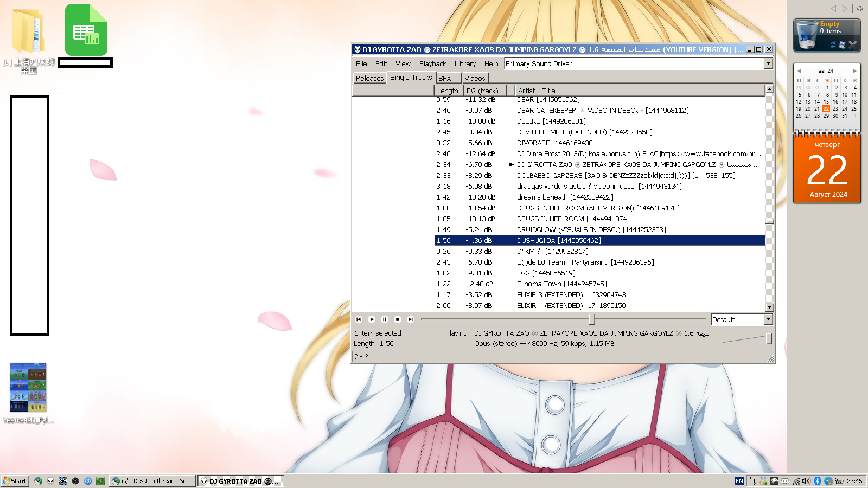Image resolution: width=868 pixels, height=488 pixels.
Task: Select the dreams beneath track row
Action: click(600, 197)
